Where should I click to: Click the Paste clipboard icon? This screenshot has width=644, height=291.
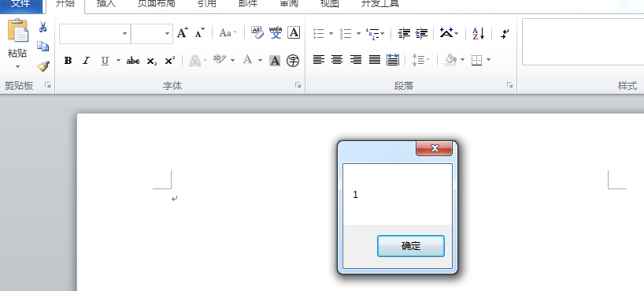pos(18,31)
